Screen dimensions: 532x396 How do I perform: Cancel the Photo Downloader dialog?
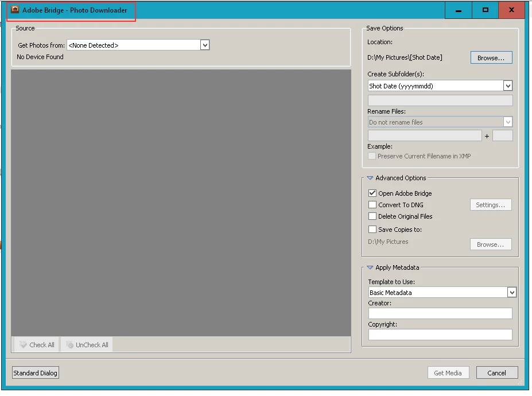tap(497, 372)
